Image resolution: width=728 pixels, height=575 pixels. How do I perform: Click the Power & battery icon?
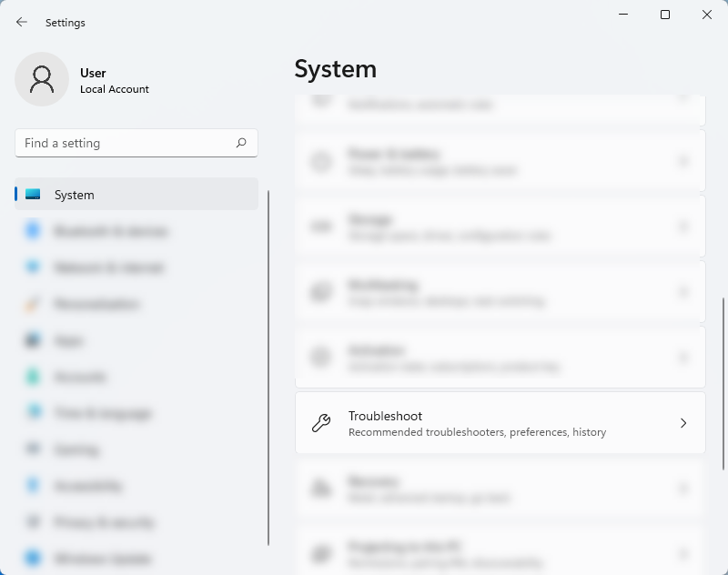[x=320, y=160]
